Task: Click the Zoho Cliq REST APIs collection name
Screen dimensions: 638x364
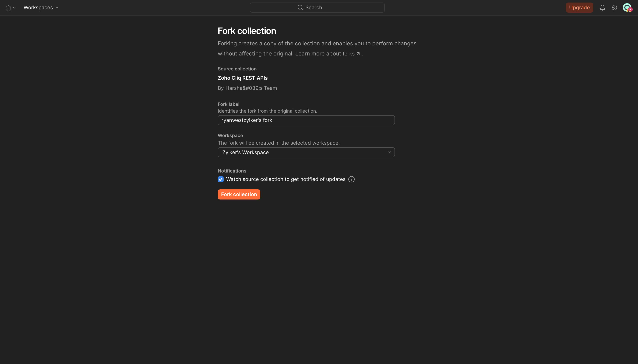Action: pos(243,78)
